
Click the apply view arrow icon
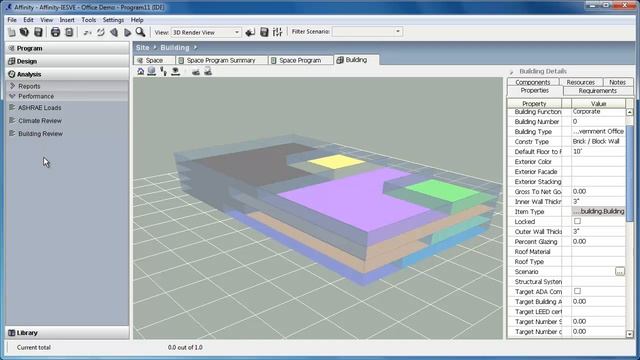(250, 32)
